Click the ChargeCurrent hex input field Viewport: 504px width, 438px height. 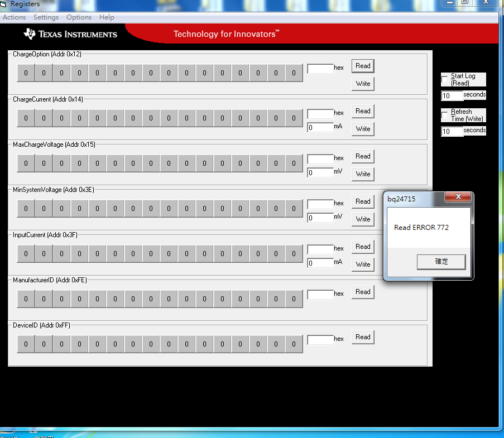320,114
